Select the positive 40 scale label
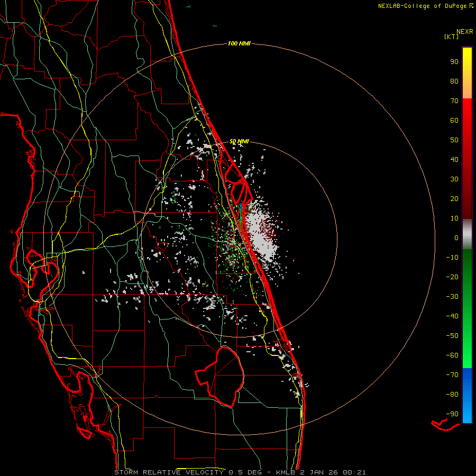 tap(454, 160)
